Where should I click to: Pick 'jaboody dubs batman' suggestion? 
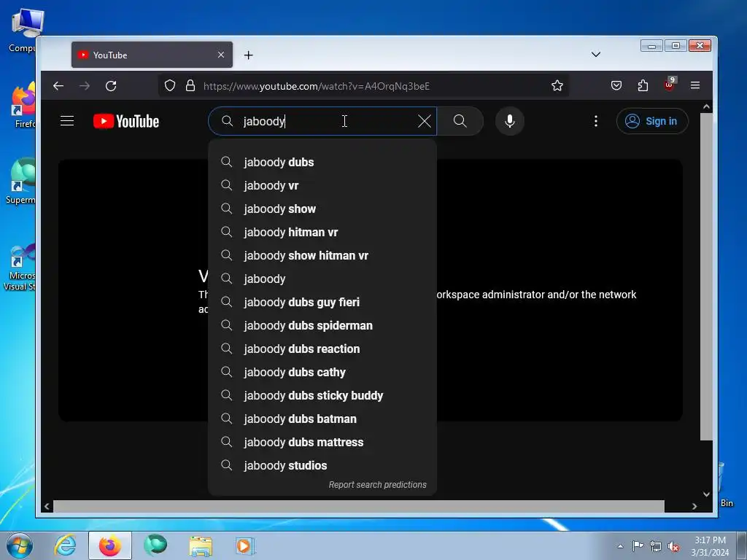(322, 419)
